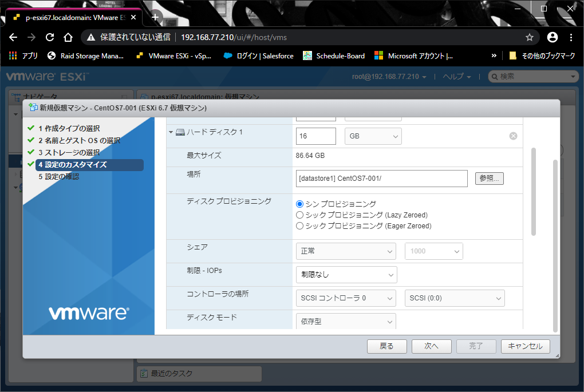Screen dimensions: 584x392
Task: Open the Chrome three-dot menu
Action: coord(571,37)
